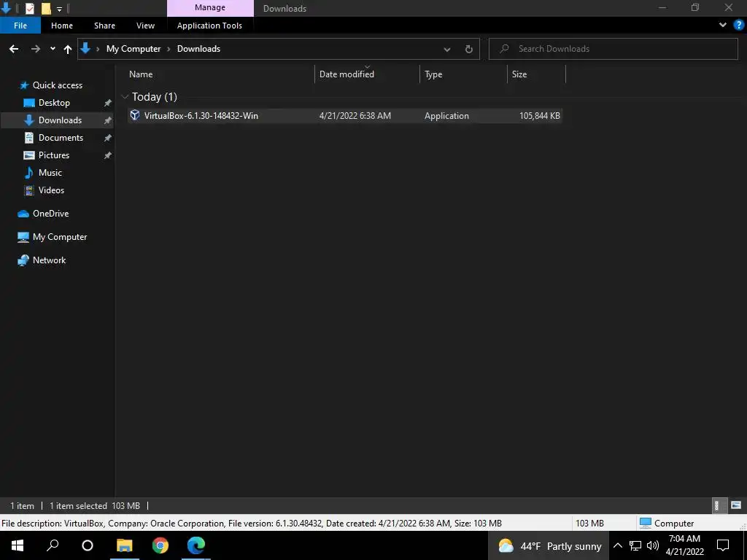Select Downloads in the navigation pane

pyautogui.click(x=60, y=120)
